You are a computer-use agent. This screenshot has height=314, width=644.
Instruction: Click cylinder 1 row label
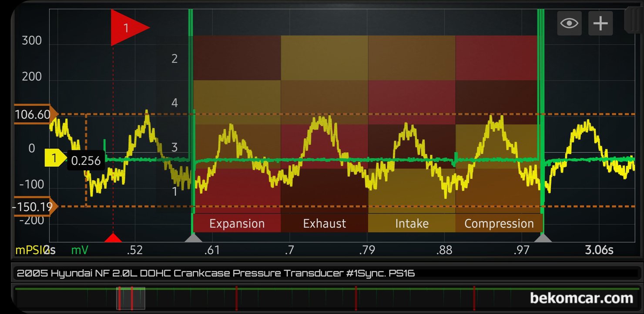tap(174, 191)
